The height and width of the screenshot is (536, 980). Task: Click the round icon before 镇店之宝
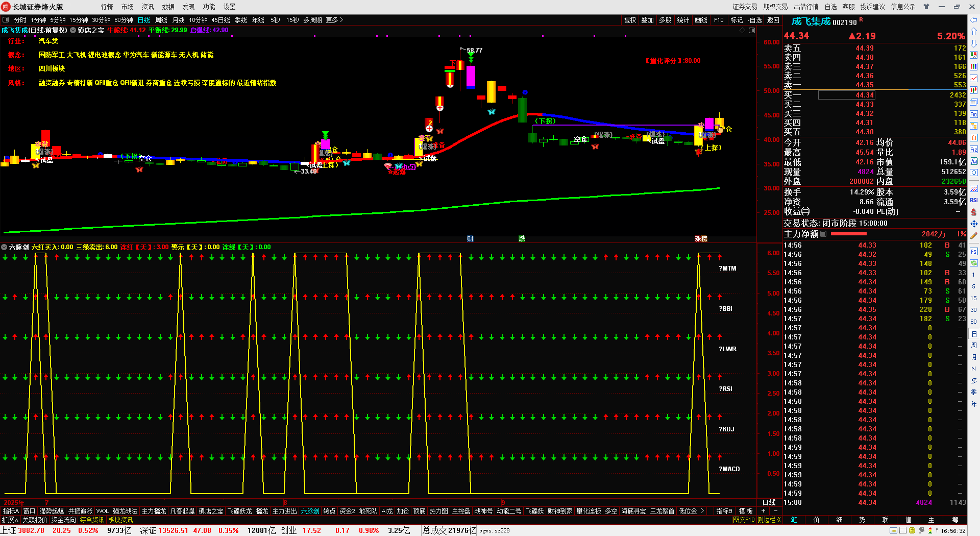coord(73,30)
